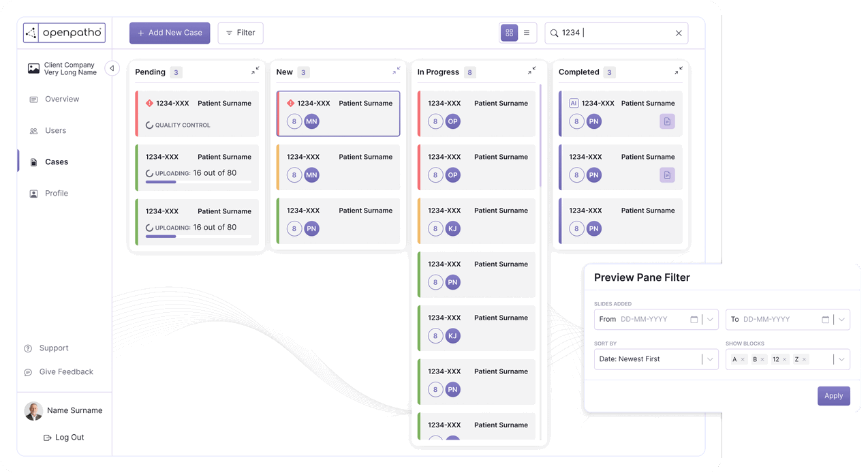
Task: Switch to list view layout
Action: coord(527,32)
